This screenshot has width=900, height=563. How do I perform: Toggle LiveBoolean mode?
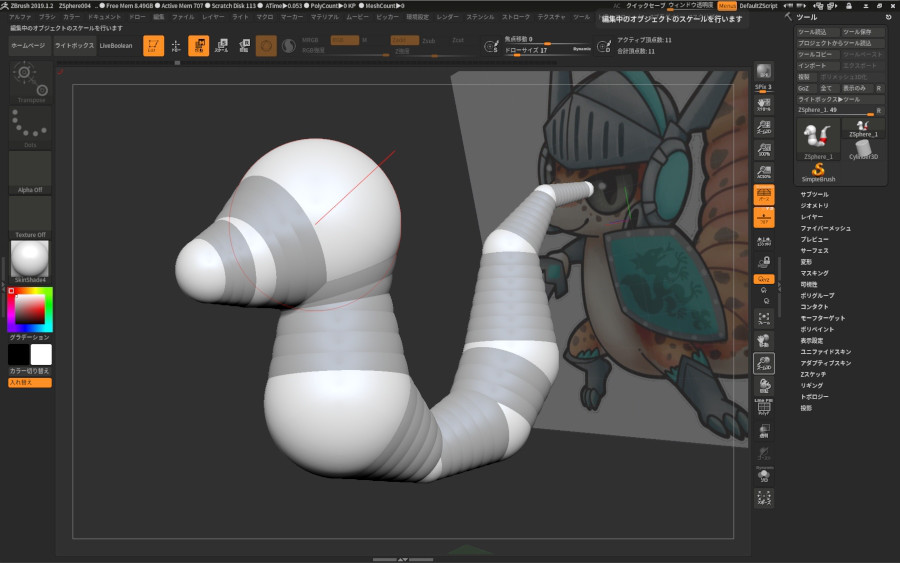116,46
